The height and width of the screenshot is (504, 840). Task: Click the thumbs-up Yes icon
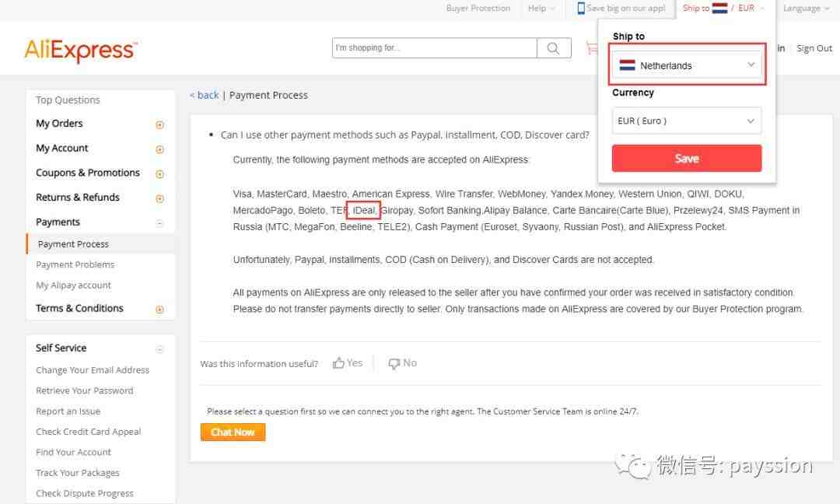pos(339,363)
